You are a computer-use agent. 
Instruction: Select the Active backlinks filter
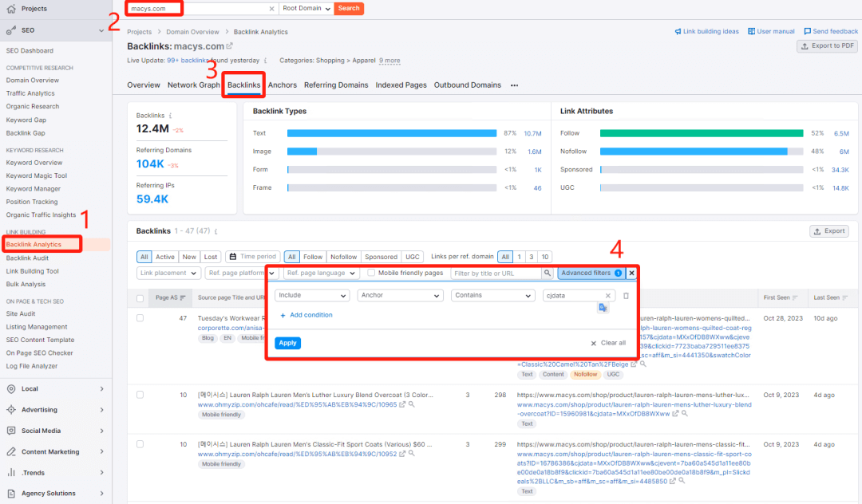click(x=165, y=257)
